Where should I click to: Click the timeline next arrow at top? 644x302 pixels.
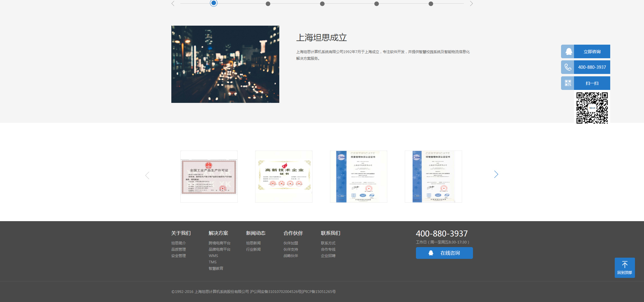coord(471,4)
